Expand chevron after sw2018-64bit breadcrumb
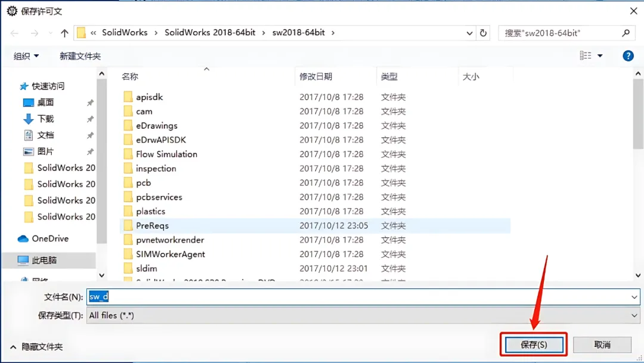 333,33
